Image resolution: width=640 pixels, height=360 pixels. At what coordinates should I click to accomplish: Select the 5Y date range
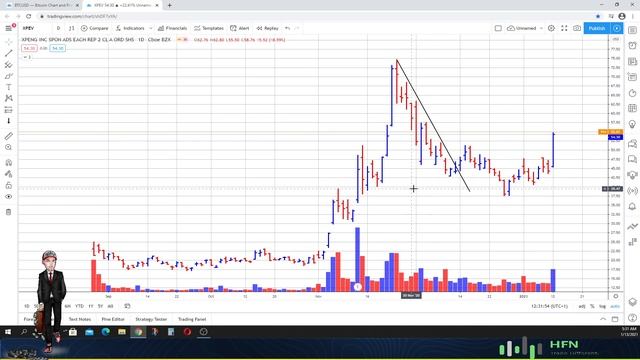tap(100, 306)
